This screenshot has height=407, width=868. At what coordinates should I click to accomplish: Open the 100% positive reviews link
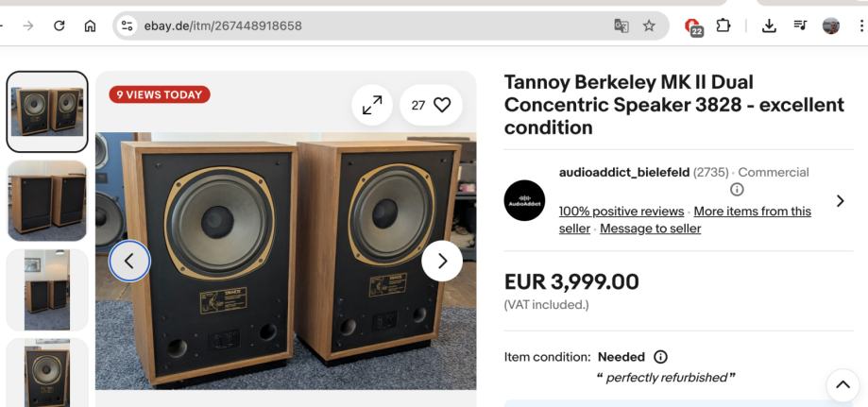[x=621, y=212]
